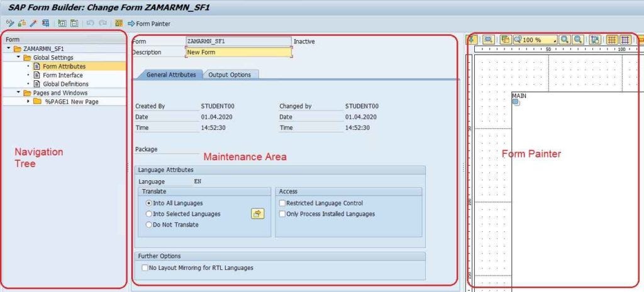Toggle Display/Change mode icon
This screenshot has width=644, height=292.
point(10,24)
